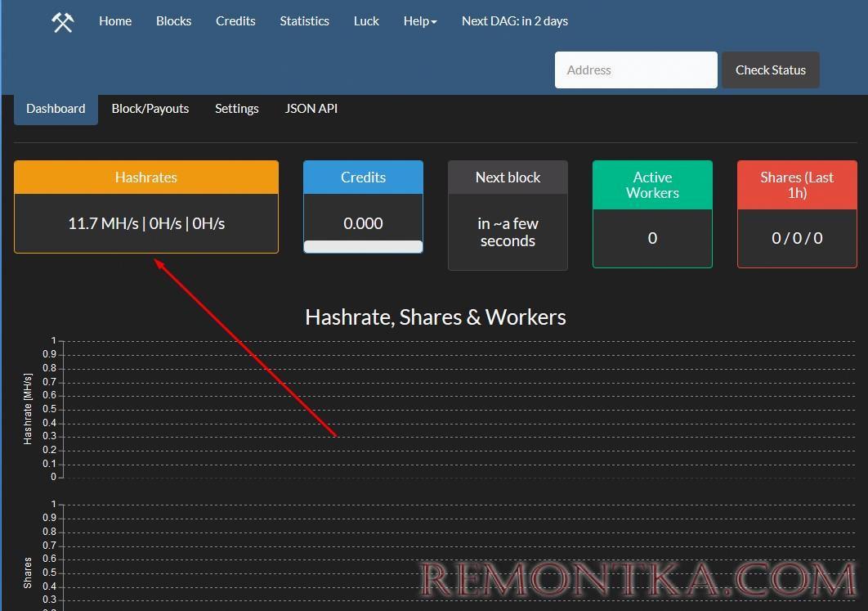The width and height of the screenshot is (868, 611).
Task: Focus the Address input field
Action: pyautogui.click(x=635, y=70)
